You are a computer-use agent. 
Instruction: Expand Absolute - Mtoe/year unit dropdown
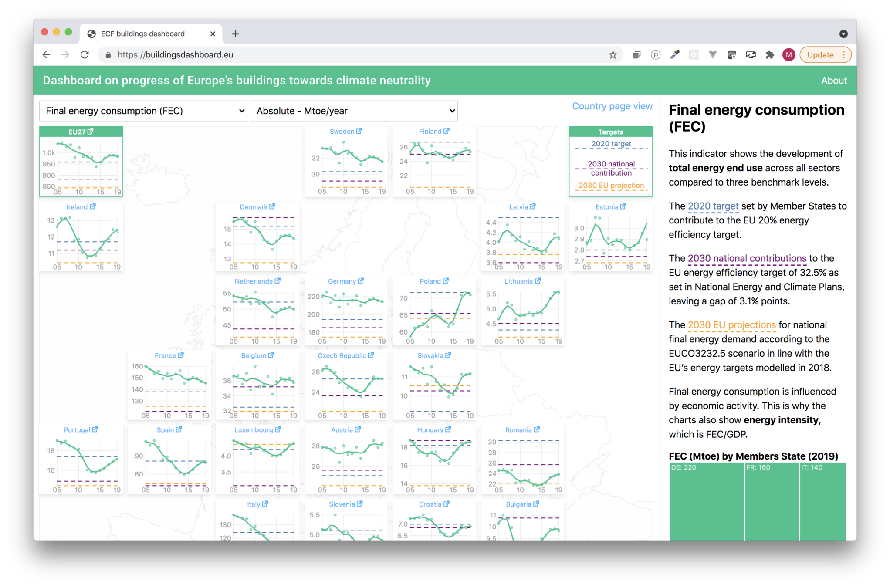pyautogui.click(x=353, y=111)
